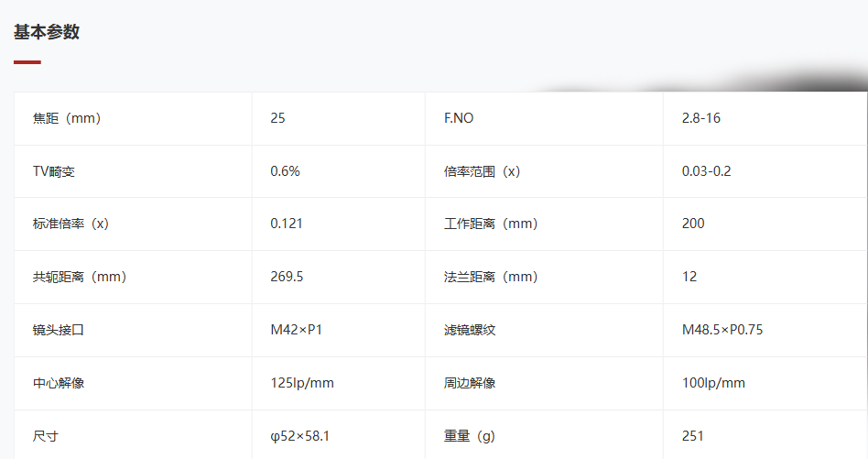Select the TV畸变 label

54,171
